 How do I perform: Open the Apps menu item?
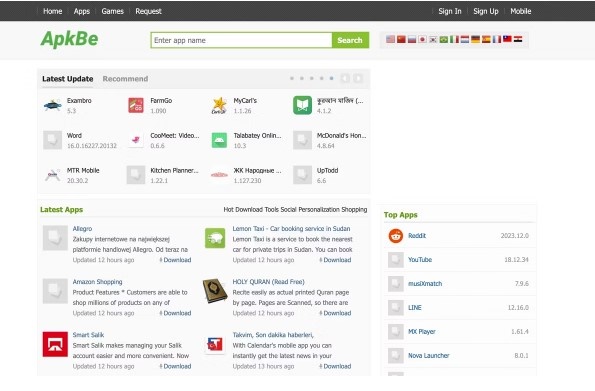(82, 11)
